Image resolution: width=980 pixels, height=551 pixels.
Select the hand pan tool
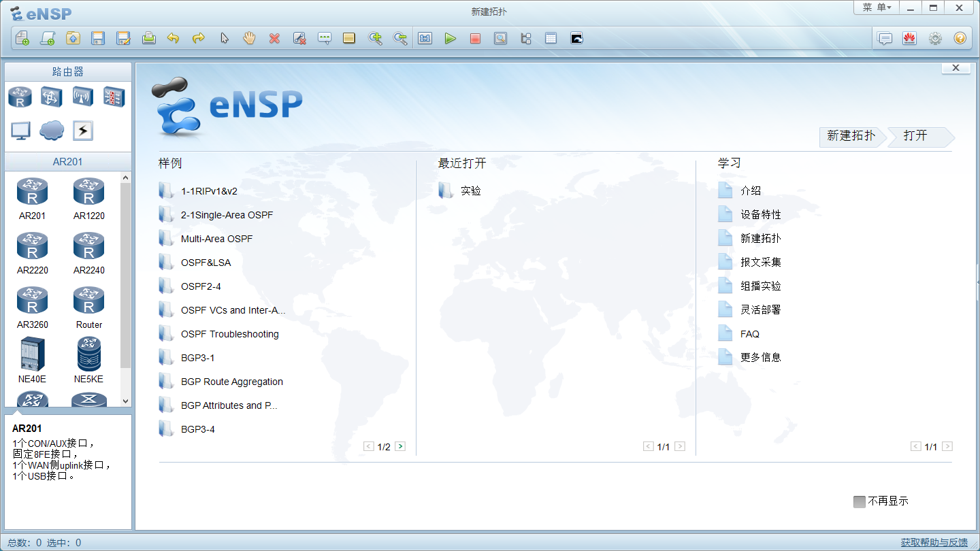[x=249, y=38]
